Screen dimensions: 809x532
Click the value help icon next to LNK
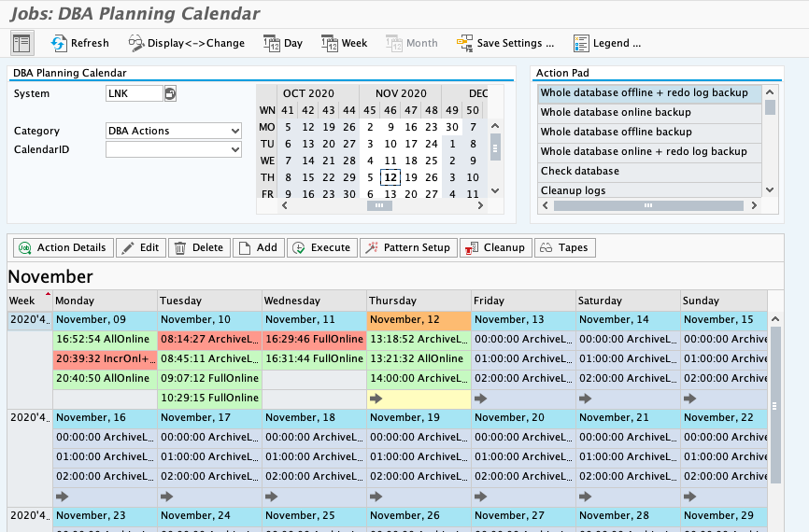(170, 93)
